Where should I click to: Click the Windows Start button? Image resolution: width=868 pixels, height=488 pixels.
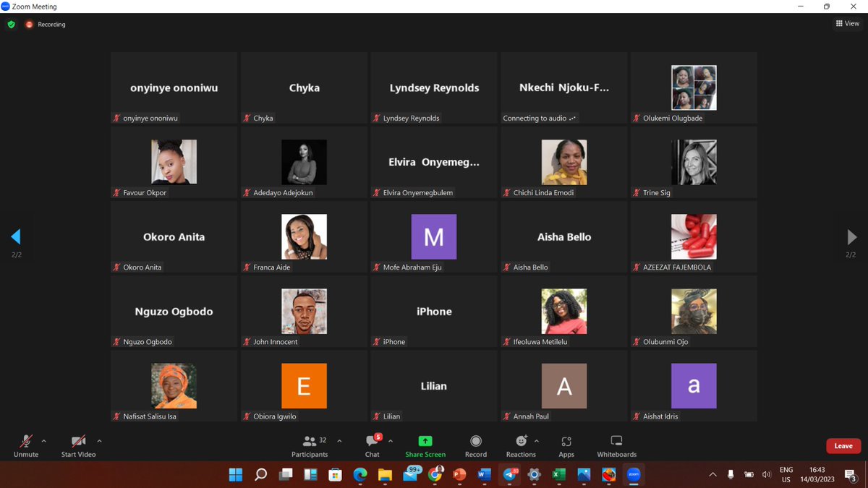(236, 475)
